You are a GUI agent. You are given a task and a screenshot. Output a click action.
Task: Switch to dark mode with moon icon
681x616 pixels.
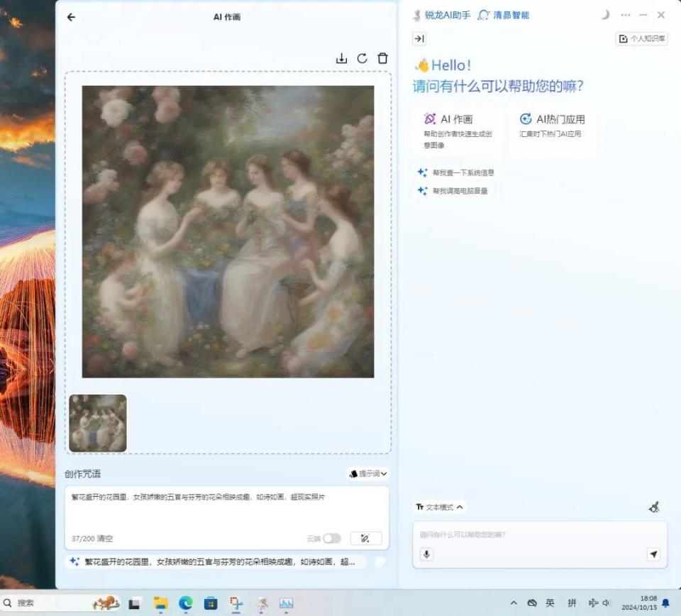tap(605, 15)
